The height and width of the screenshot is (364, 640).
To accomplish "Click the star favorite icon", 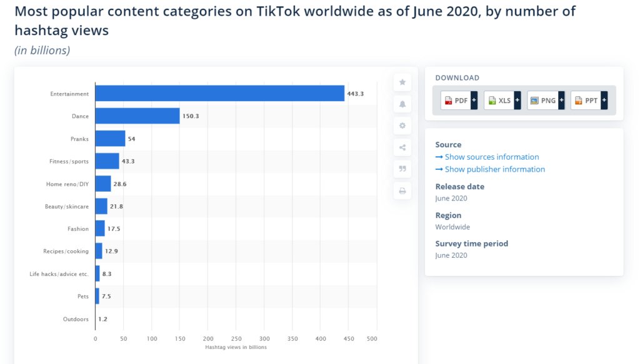I will click(x=402, y=82).
